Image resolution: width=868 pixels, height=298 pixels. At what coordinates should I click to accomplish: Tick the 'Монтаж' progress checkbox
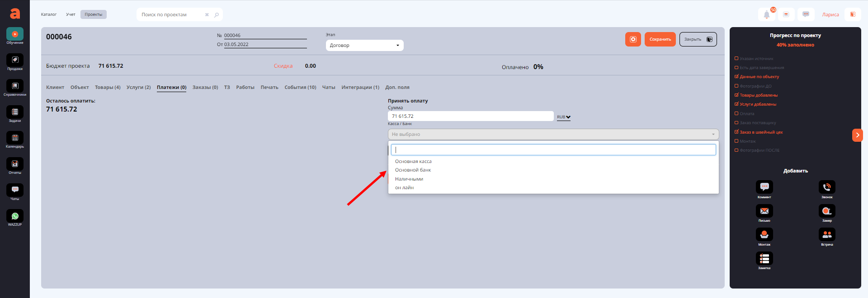[x=736, y=141]
